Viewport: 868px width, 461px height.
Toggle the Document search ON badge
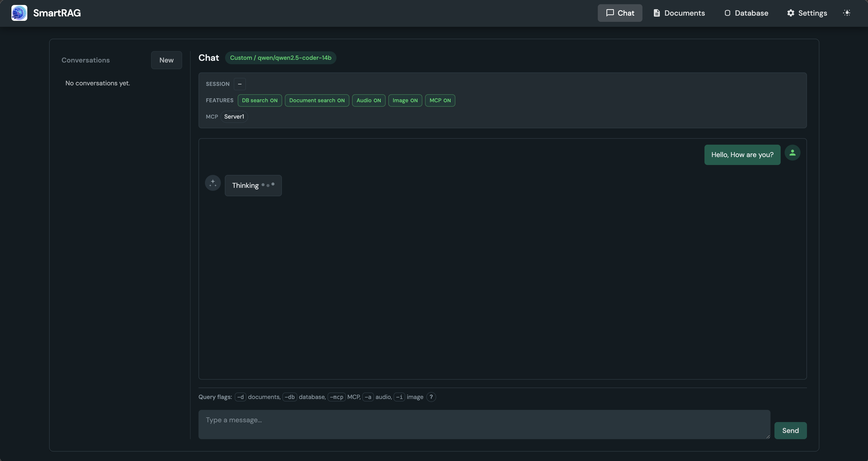point(317,100)
